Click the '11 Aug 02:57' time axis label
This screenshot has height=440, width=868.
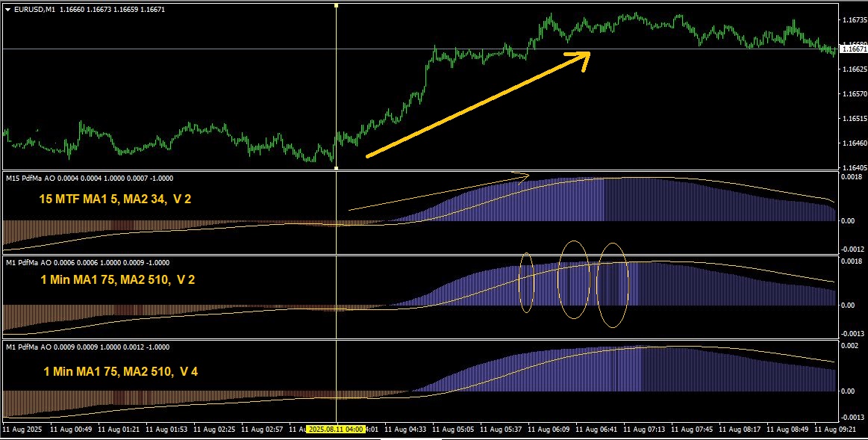(x=261, y=430)
